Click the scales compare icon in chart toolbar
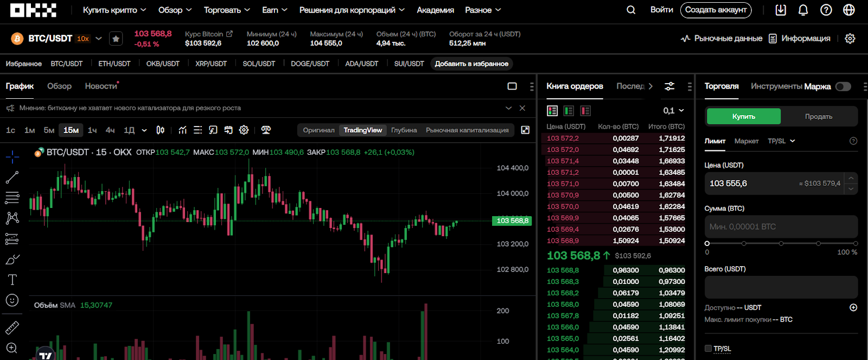 [x=266, y=130]
